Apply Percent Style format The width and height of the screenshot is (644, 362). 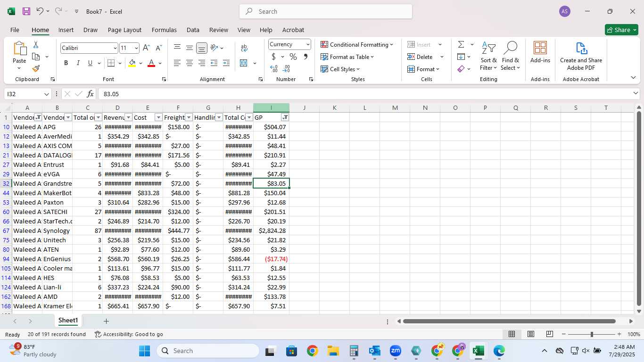tap(293, 57)
